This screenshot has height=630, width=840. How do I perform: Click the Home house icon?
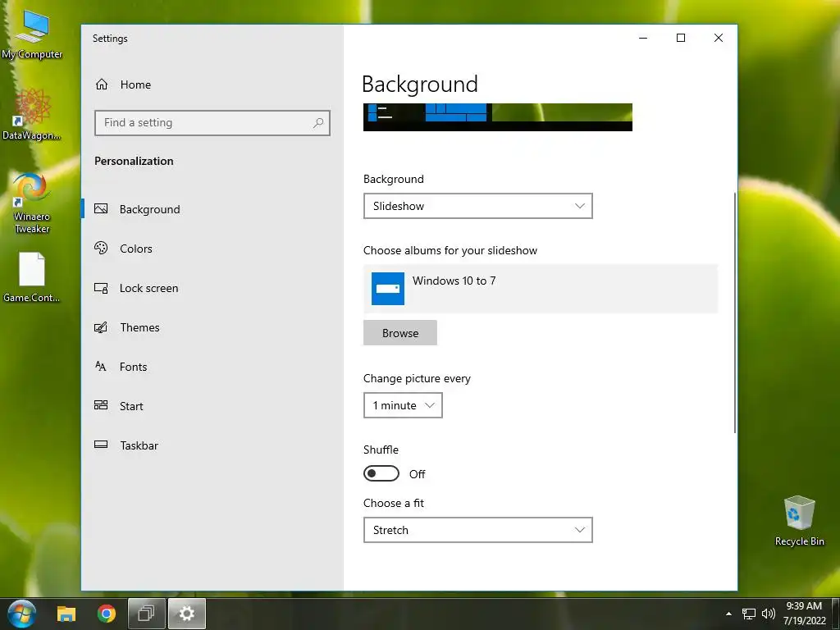(102, 84)
